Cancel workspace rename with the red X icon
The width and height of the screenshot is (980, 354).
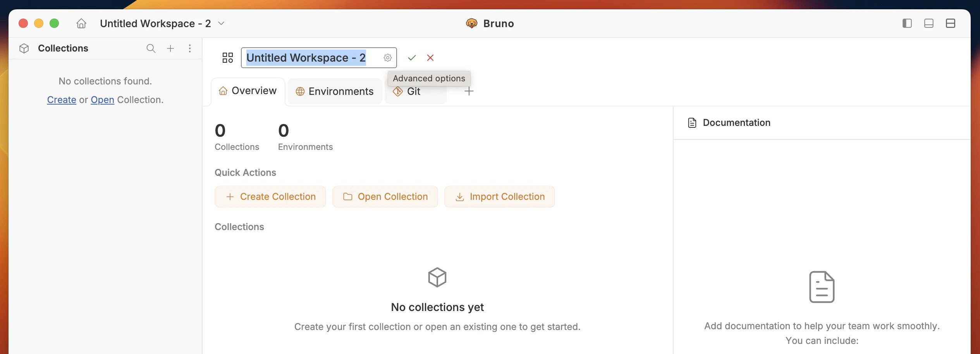pyautogui.click(x=430, y=57)
